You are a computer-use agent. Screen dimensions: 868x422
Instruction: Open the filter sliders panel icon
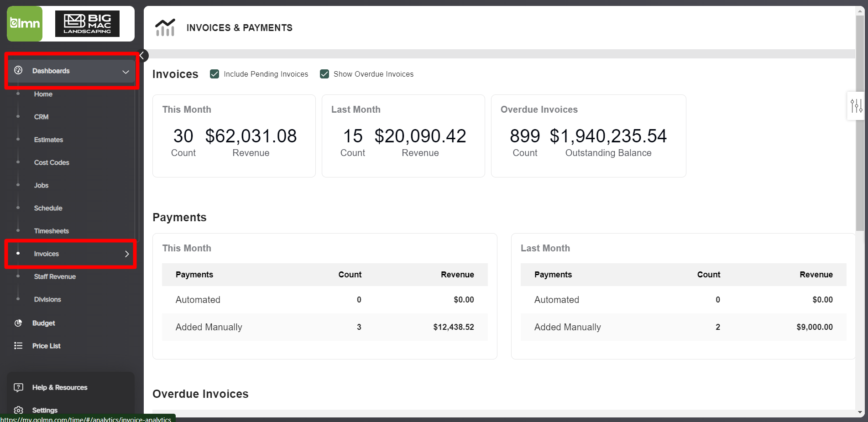pyautogui.click(x=856, y=106)
